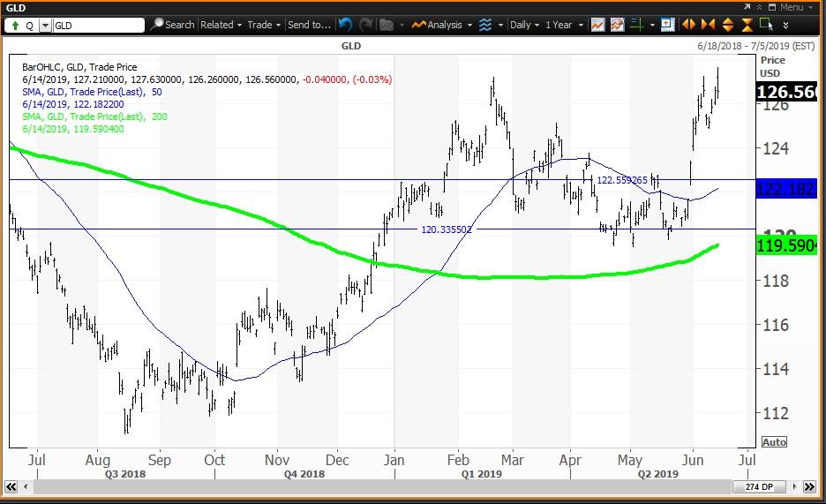Screen dimensions: 826x504
Task: Open the Trade menu
Action: pyautogui.click(x=264, y=25)
